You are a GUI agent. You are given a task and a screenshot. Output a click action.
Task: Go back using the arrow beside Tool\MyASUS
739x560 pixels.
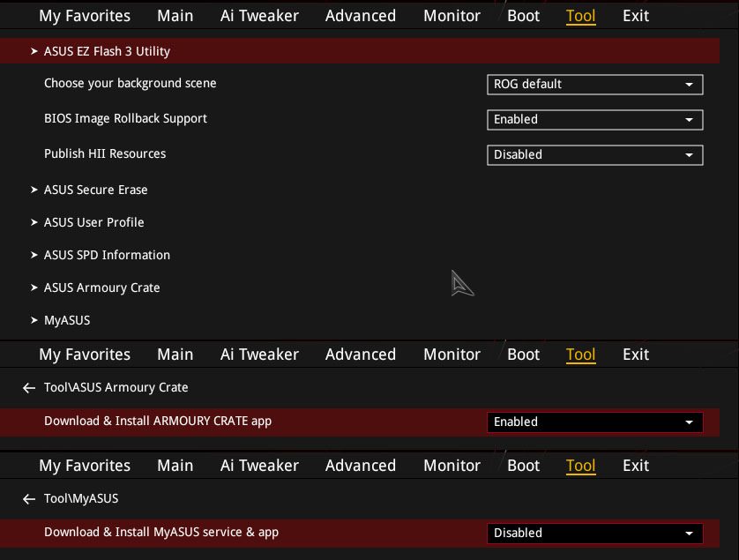pos(29,499)
